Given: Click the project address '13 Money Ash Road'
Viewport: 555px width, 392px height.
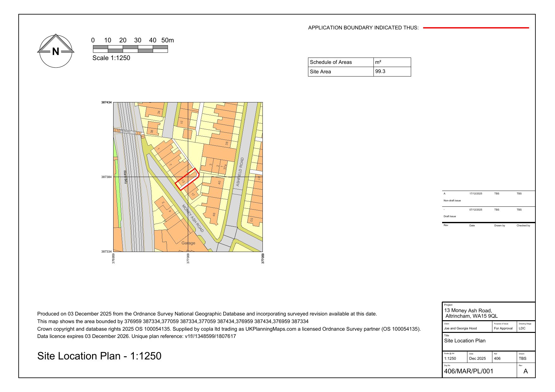Looking at the screenshot, I should coord(468,310).
